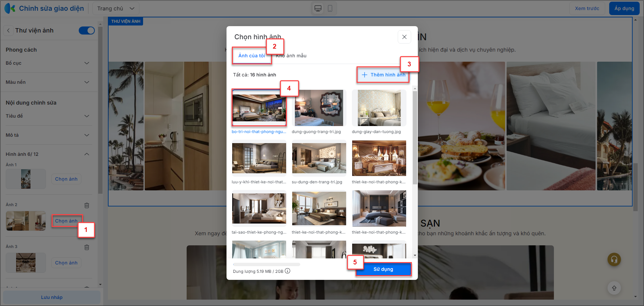This screenshot has width=644, height=306.
Task: Click Thêm hình ảnh button
Action: click(x=383, y=75)
